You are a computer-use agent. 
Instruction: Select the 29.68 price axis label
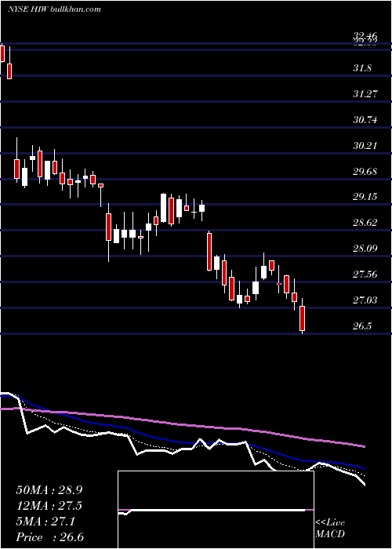pos(365,171)
